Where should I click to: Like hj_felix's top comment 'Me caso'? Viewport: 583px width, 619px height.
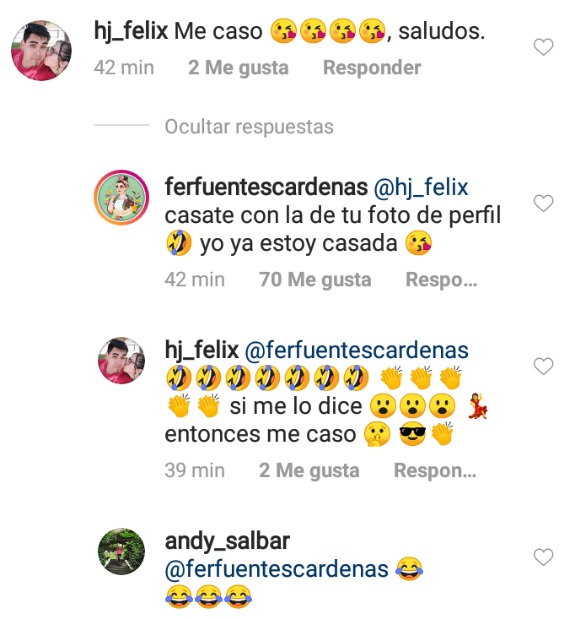click(x=543, y=47)
